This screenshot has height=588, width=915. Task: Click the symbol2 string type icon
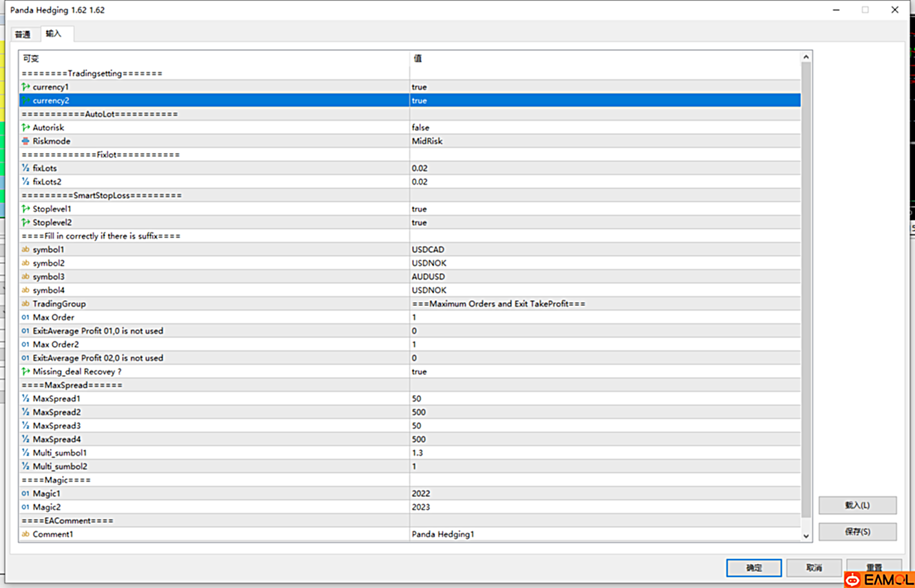[26, 263]
